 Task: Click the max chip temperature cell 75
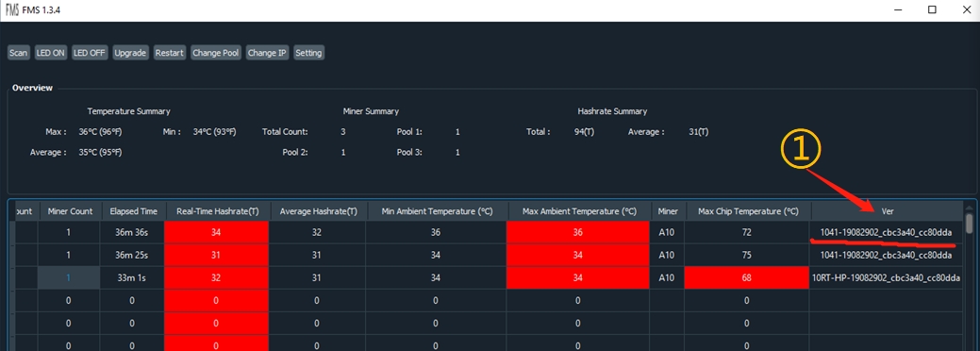pyautogui.click(x=748, y=255)
